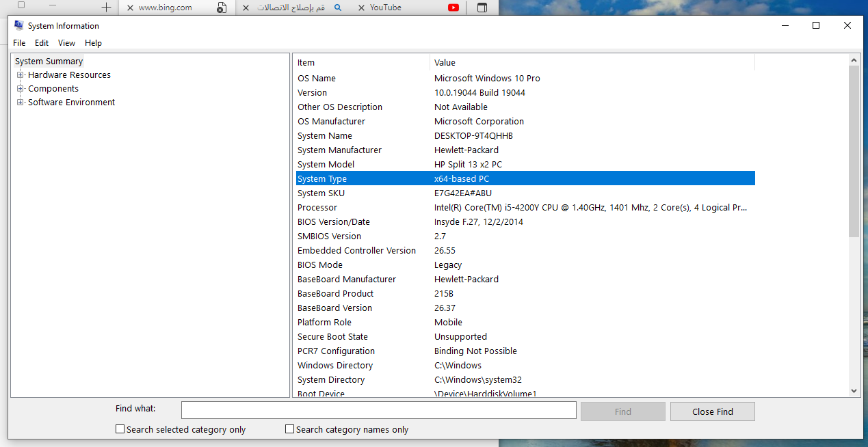Click the System Information title bar icon

tap(19, 25)
